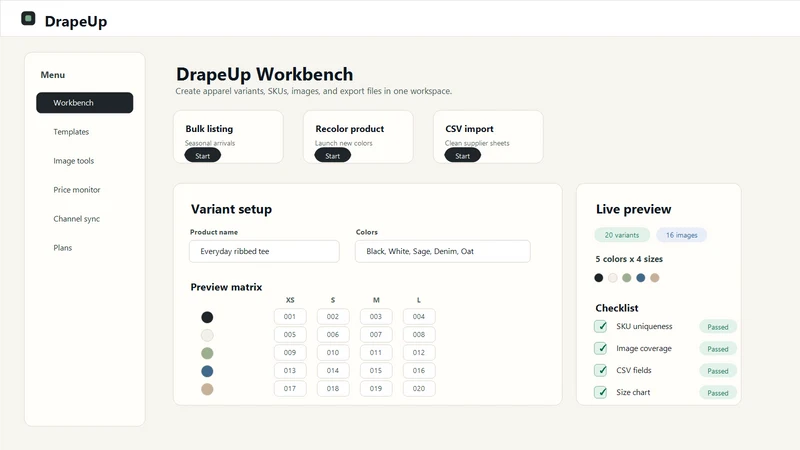This screenshot has height=450, width=800.
Task: Select SKU cell 008
Action: point(419,334)
